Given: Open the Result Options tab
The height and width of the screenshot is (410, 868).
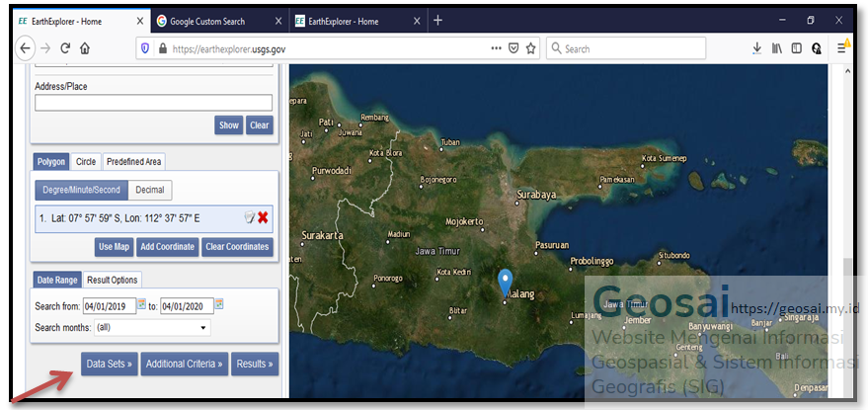Looking at the screenshot, I should (113, 280).
